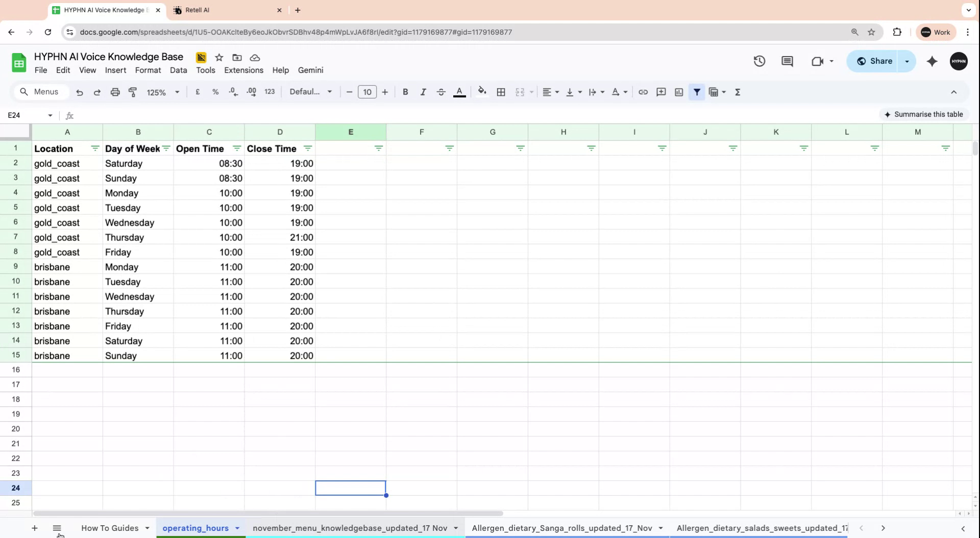Select the paint format tool

click(133, 92)
